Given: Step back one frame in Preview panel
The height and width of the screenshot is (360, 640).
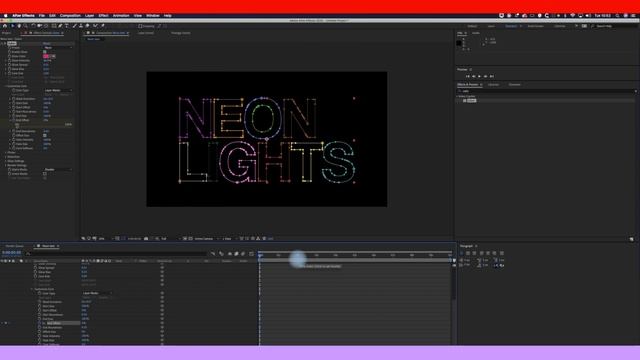Looking at the screenshot, I should (x=473, y=76).
